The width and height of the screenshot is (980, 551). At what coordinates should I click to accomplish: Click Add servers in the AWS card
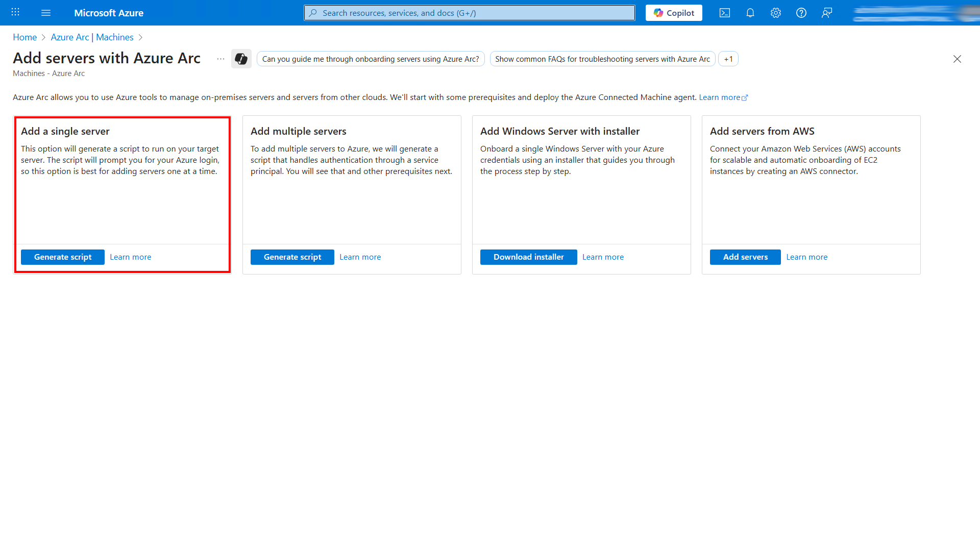(x=745, y=257)
